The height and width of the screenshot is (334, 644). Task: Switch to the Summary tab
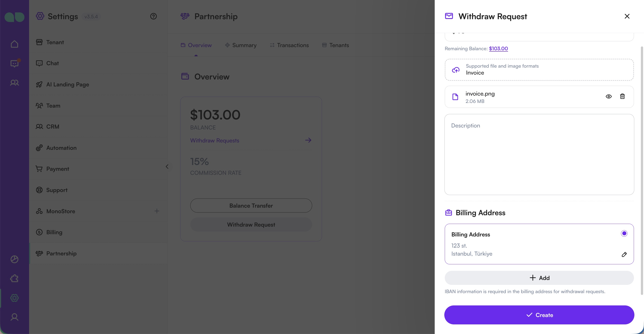[244, 45]
